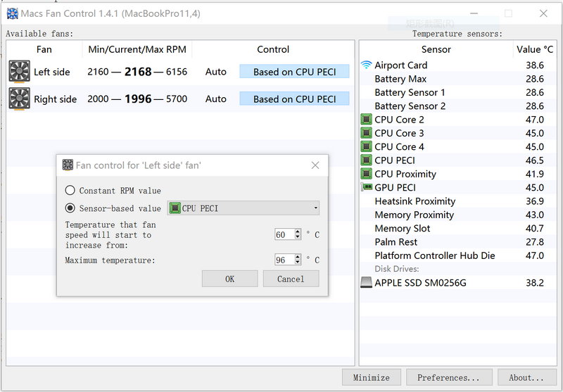Screen dimensions: 563x392
Task: Click Based on CPU PECI for Right side
Action: pyautogui.click(x=294, y=99)
